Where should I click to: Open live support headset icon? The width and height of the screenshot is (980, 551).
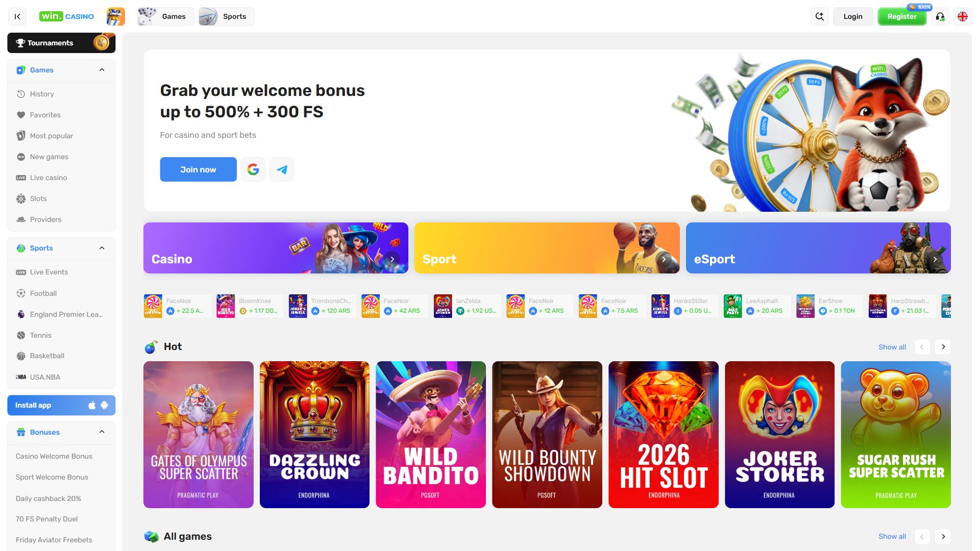940,16
